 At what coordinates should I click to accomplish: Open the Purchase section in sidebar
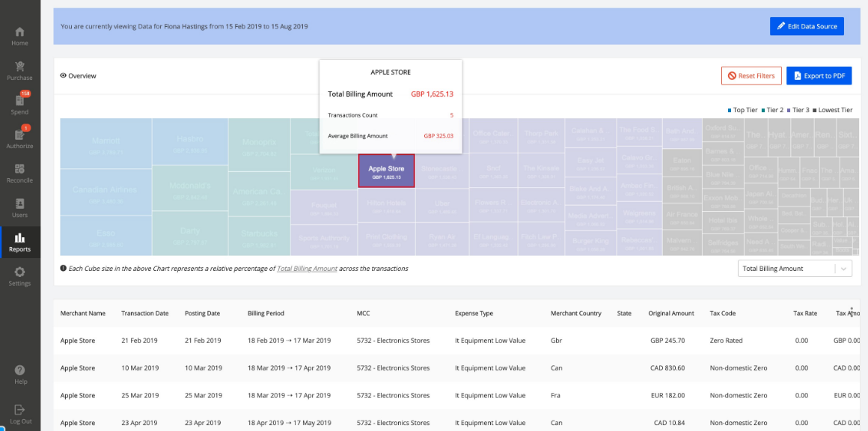pyautogui.click(x=20, y=71)
